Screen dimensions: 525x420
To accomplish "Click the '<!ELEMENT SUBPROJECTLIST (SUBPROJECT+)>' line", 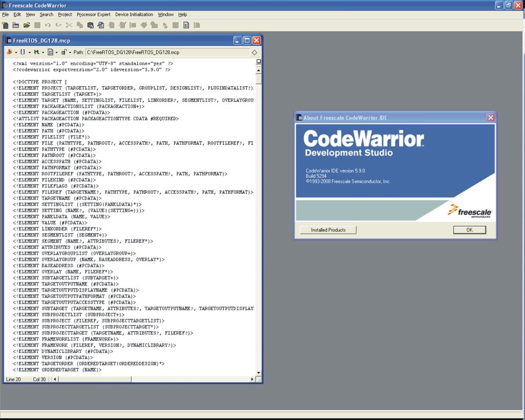I will (x=69, y=314).
